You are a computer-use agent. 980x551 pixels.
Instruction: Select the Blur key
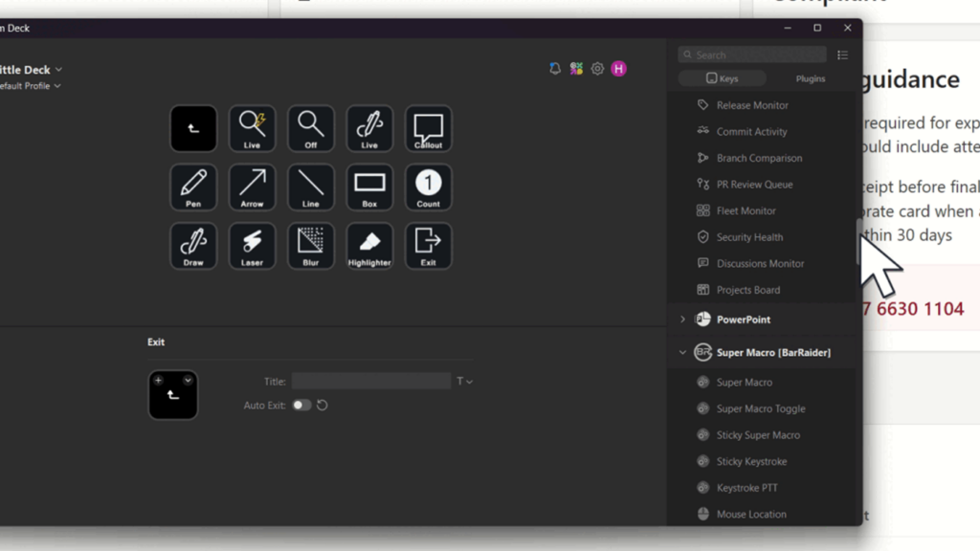tap(311, 246)
